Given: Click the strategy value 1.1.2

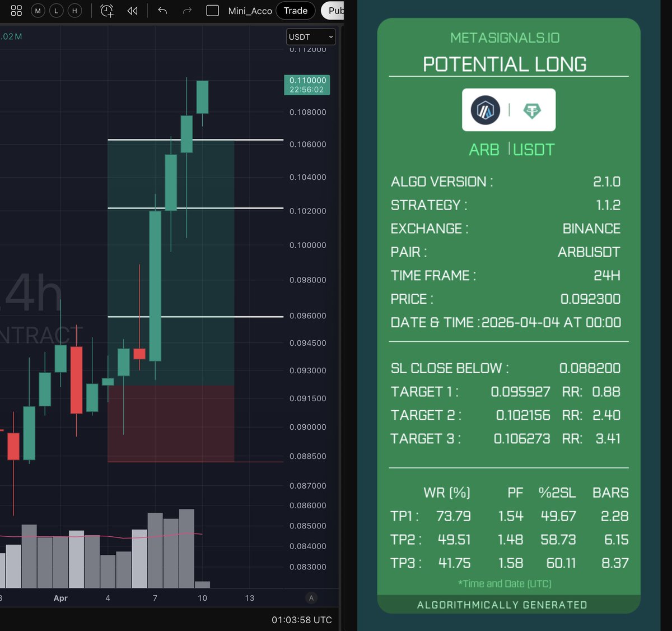Looking at the screenshot, I should click(x=608, y=205).
